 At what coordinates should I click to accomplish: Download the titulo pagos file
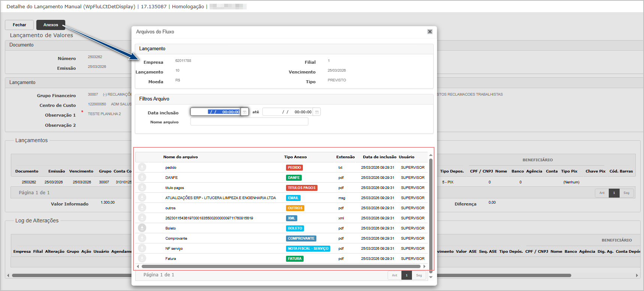pyautogui.click(x=142, y=187)
